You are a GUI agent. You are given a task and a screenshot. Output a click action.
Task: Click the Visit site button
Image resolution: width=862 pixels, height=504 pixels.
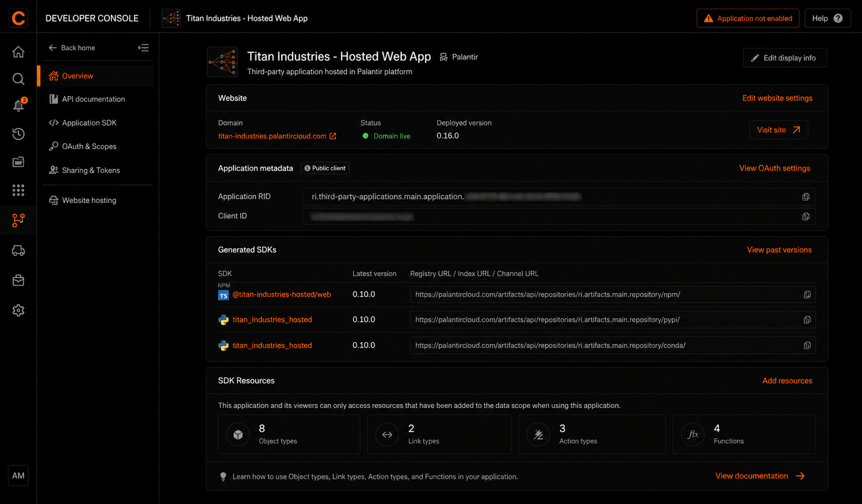pyautogui.click(x=778, y=130)
